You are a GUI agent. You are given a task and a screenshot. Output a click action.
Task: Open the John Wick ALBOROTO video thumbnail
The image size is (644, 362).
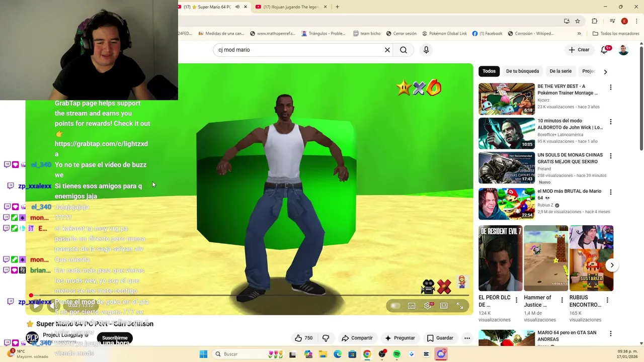point(507,133)
